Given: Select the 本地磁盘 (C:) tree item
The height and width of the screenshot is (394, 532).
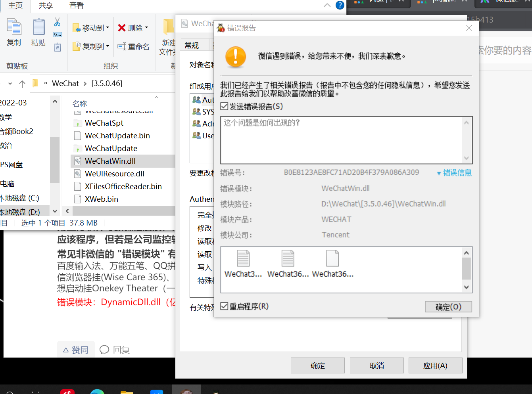Looking at the screenshot, I should pyautogui.click(x=19, y=198).
